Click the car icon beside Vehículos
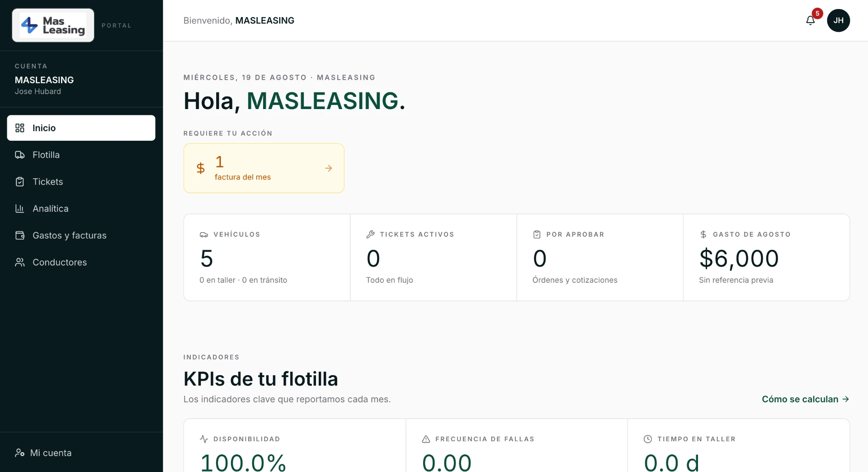 [x=204, y=234]
